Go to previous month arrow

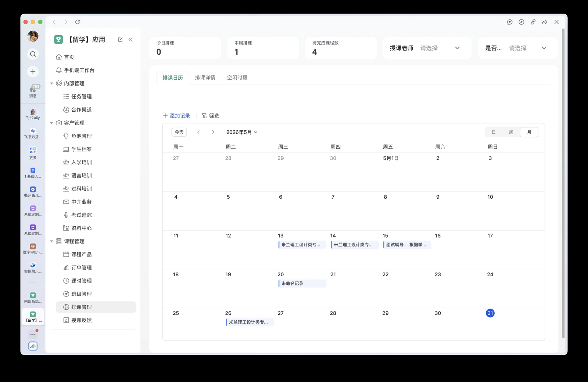point(198,132)
